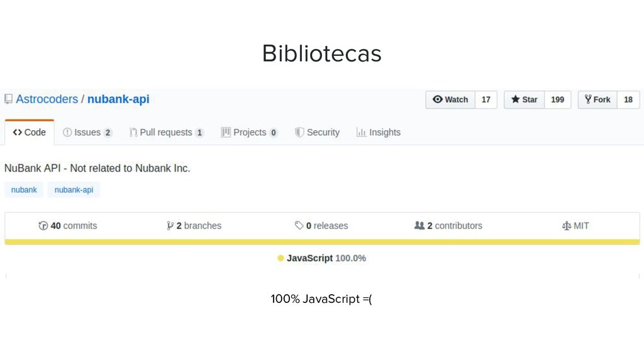Open the Pull requests tab

tap(166, 132)
